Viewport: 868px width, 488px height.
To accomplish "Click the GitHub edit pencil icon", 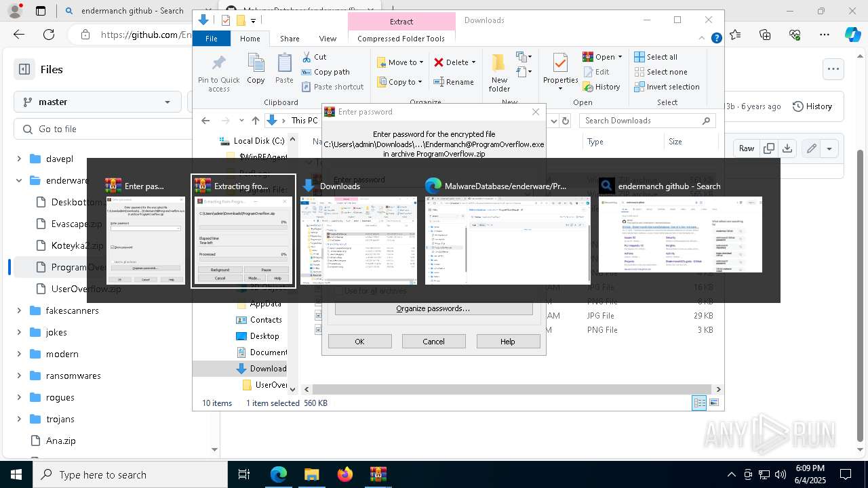I will pos(811,148).
